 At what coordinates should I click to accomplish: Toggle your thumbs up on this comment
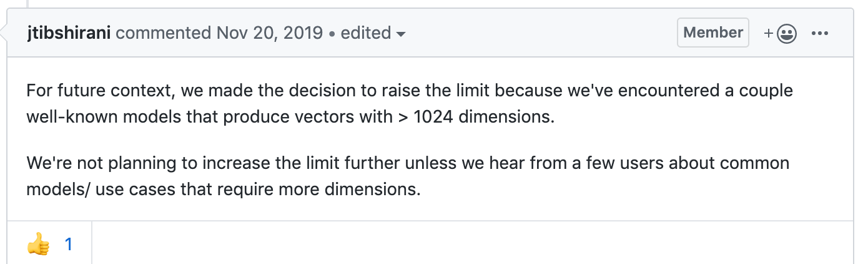click(x=49, y=243)
